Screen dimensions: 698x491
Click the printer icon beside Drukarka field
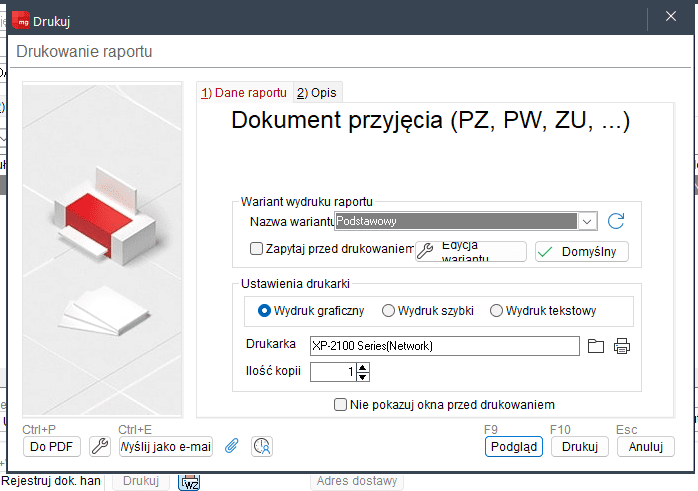(x=622, y=346)
